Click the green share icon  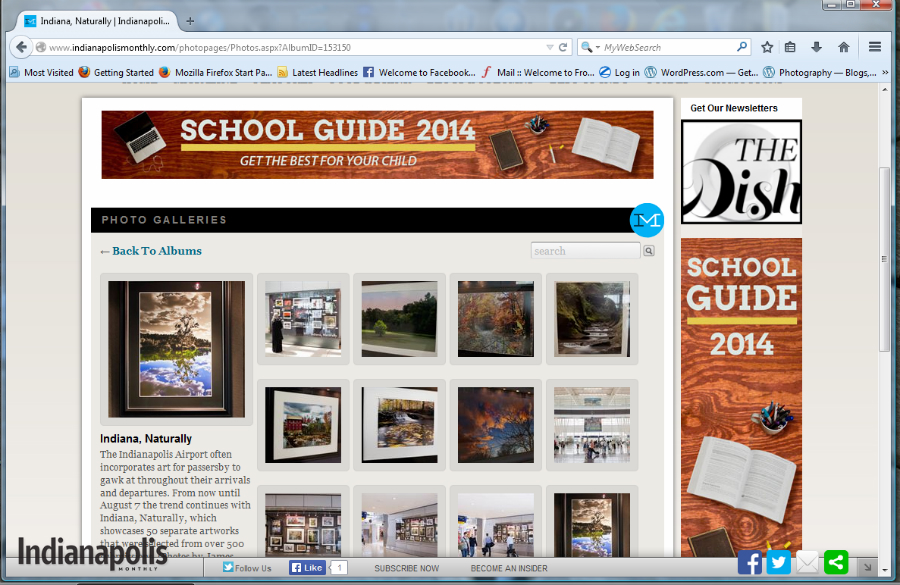click(836, 563)
